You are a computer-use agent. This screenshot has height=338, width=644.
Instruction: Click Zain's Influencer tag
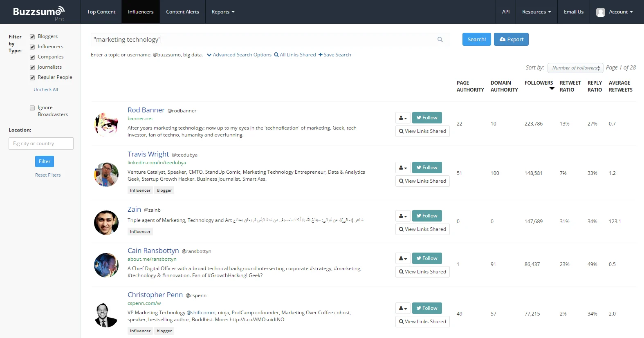coord(140,232)
